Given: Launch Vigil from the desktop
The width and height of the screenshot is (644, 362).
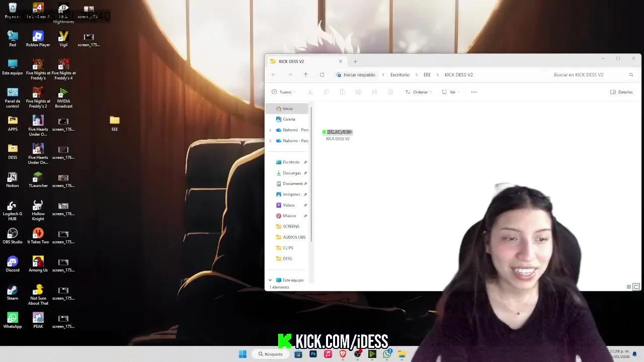Looking at the screenshot, I should pyautogui.click(x=63, y=39).
